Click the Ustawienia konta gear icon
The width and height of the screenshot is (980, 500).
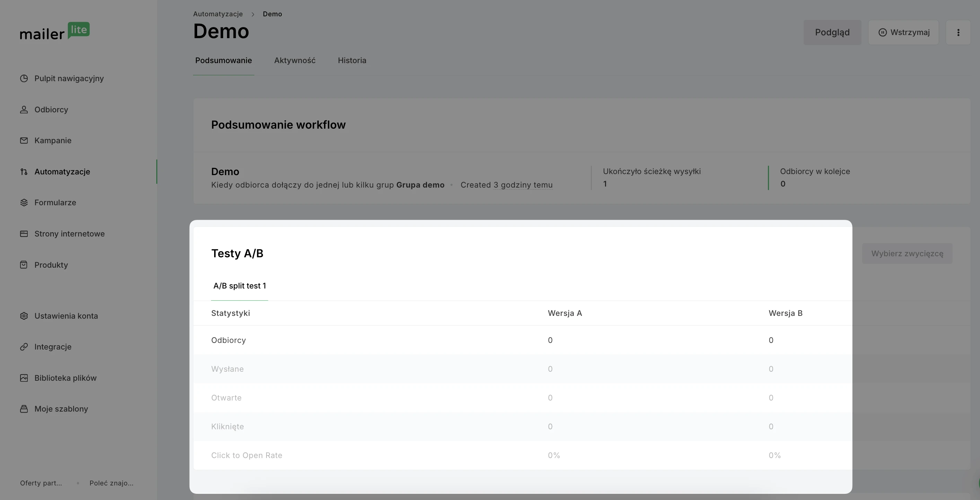[24, 316]
